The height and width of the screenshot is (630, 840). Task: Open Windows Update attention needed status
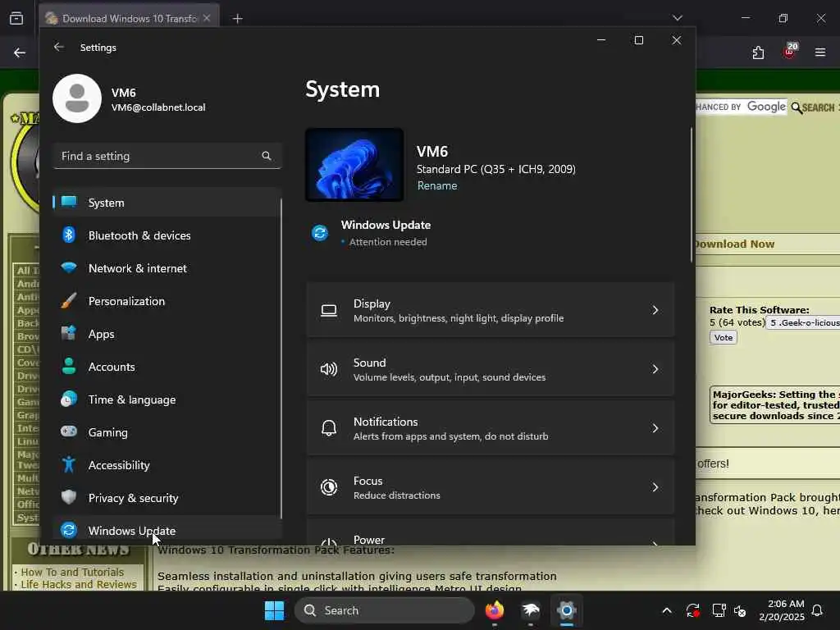(386, 233)
